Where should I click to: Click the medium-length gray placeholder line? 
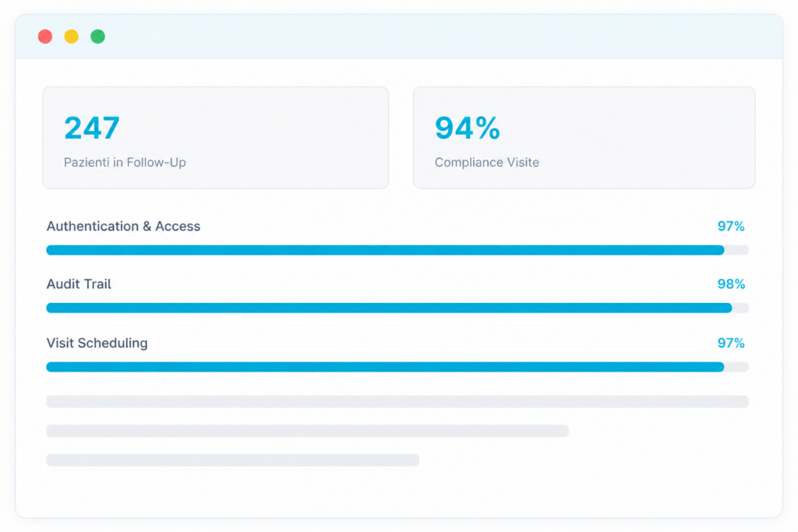[x=307, y=431]
